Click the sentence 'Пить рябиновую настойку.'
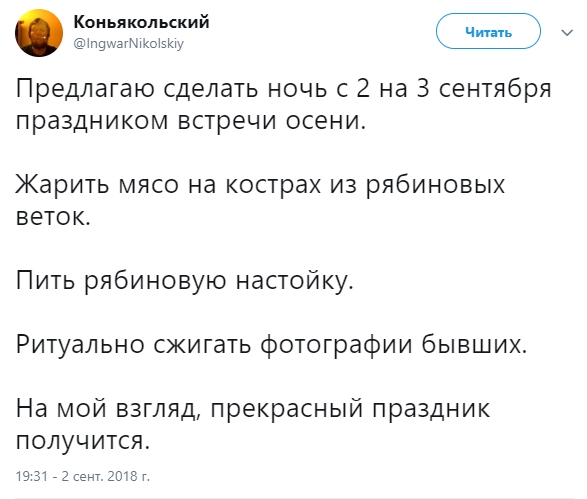 click(185, 281)
